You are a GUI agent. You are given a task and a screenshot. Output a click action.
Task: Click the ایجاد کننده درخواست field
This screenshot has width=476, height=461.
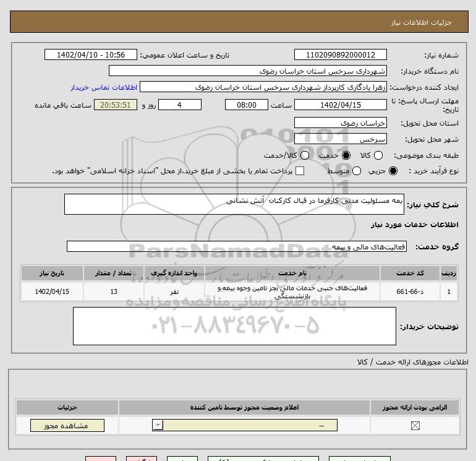click(263, 87)
